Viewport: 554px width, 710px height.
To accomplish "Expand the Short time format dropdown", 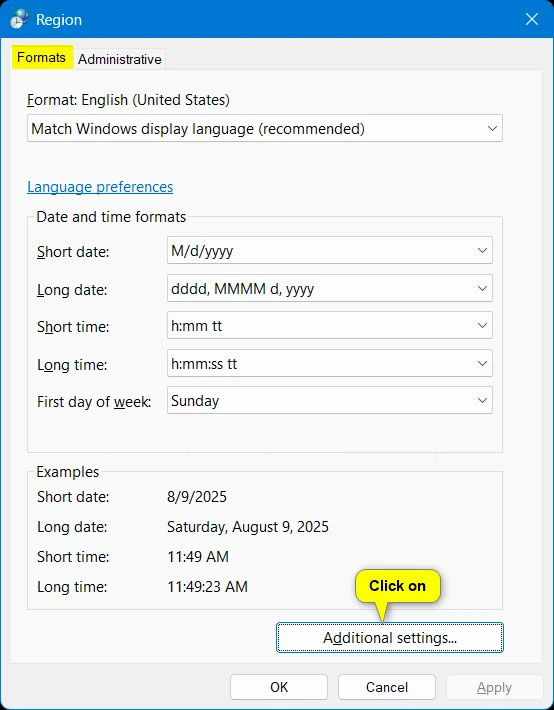I will [329, 326].
